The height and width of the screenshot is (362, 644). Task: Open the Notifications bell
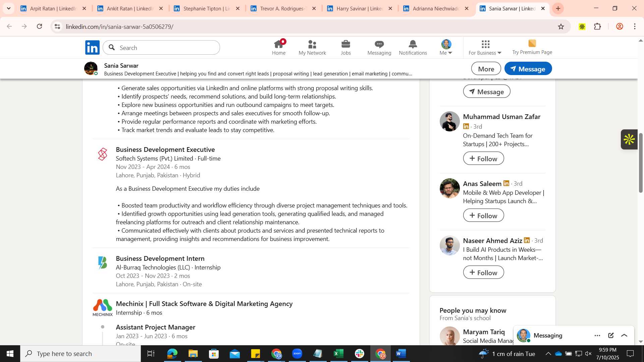(413, 47)
